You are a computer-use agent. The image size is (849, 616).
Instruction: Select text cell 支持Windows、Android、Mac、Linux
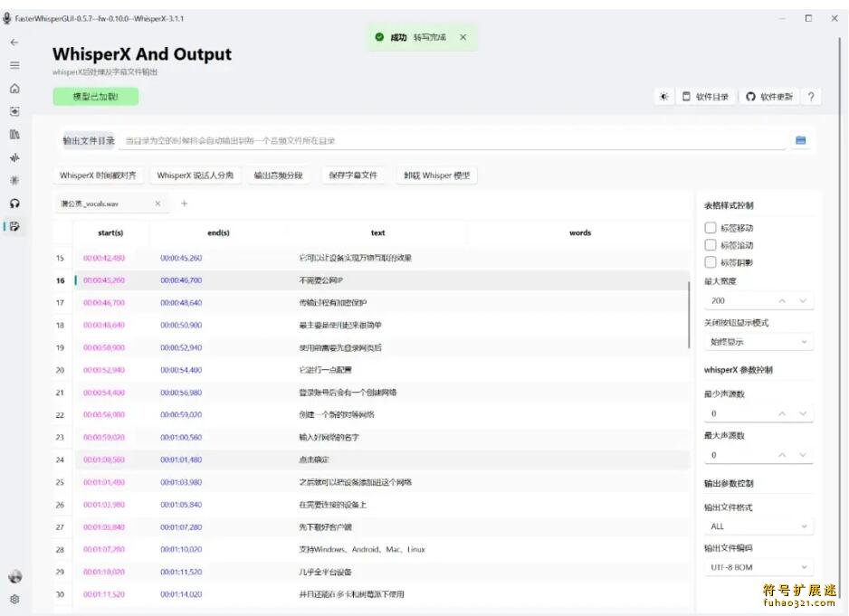pos(362,549)
